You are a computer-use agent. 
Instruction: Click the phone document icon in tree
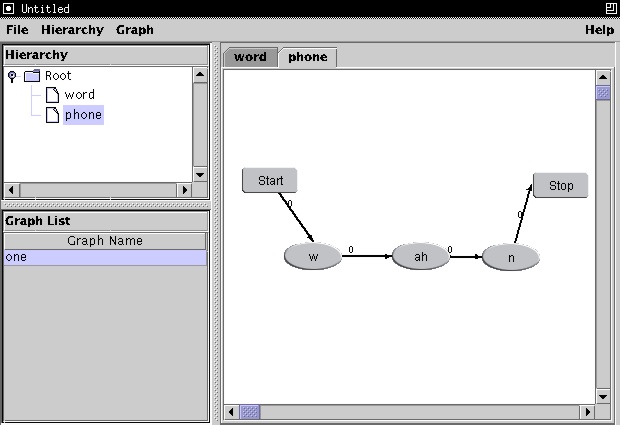[x=52, y=115]
